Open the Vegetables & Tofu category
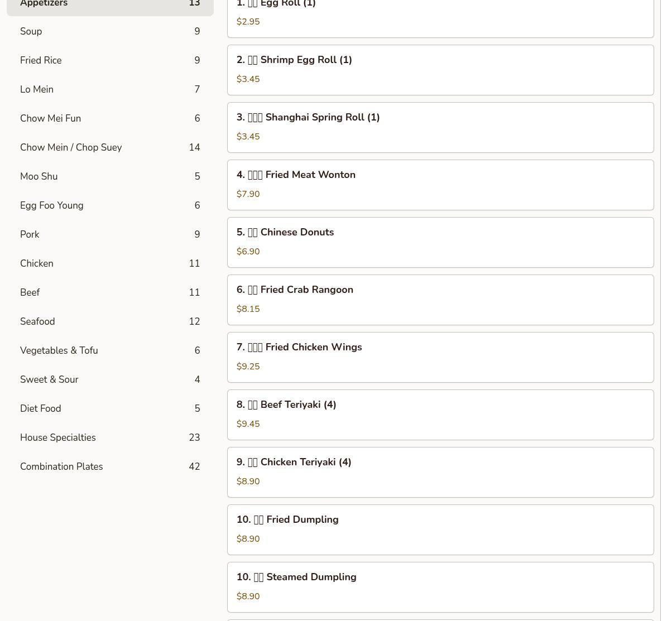This screenshot has height=621, width=672. (x=110, y=350)
